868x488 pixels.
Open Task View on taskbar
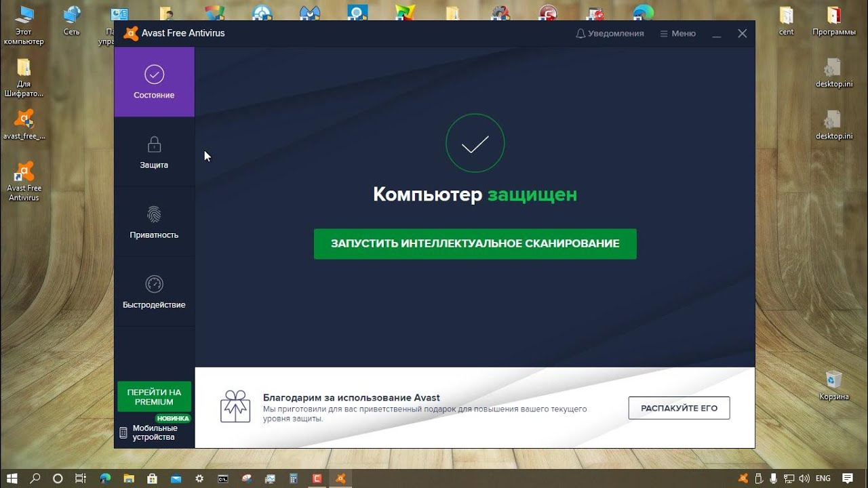tap(81, 479)
